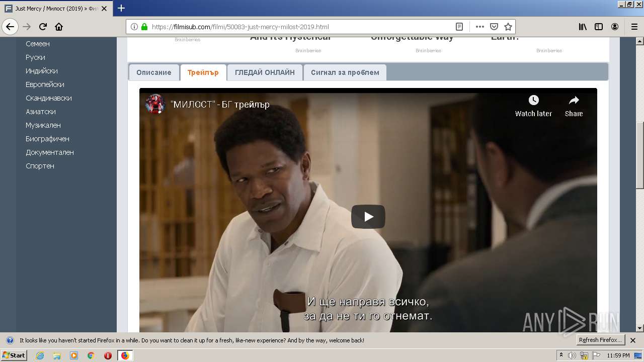Open the Спортен category link
Screen dimensions: 644x362
[x=40, y=166]
